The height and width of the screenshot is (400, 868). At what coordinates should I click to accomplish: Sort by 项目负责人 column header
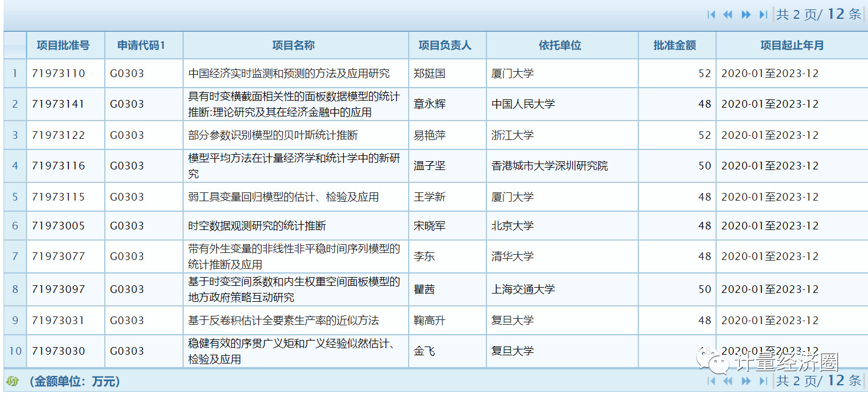(x=445, y=45)
